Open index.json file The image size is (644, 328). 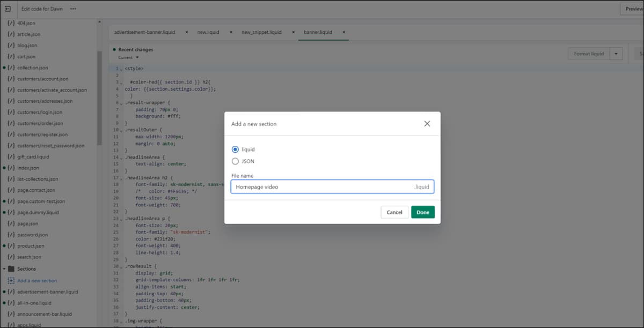tap(28, 168)
